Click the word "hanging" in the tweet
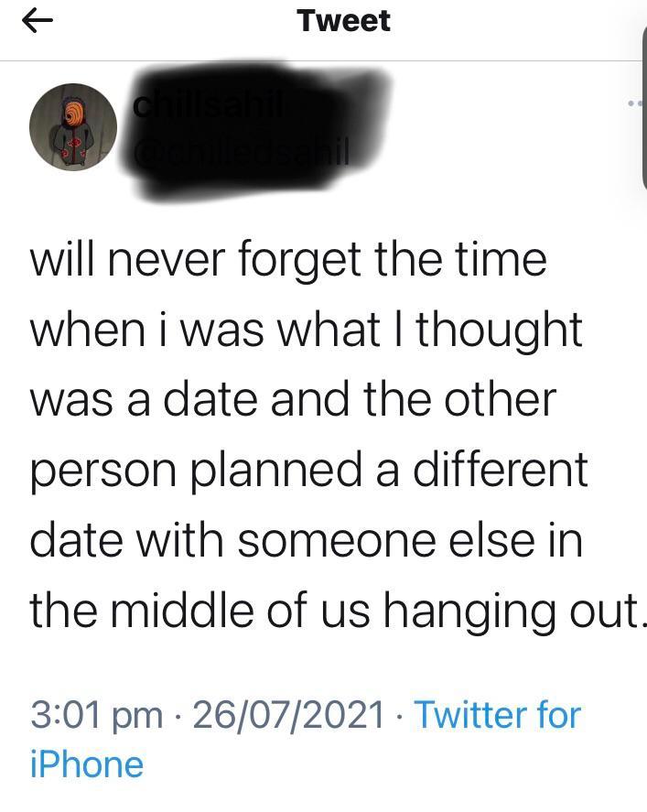This screenshot has height=812, width=647. [x=462, y=612]
